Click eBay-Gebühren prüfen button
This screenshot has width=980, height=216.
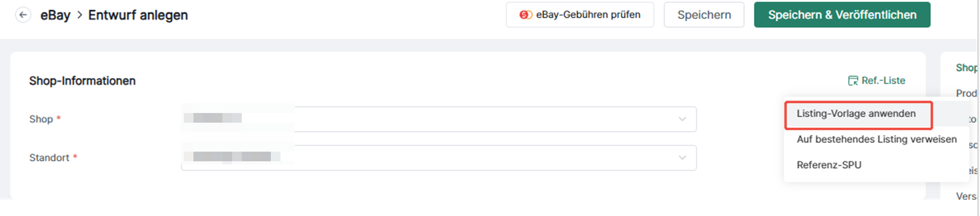coord(580,15)
